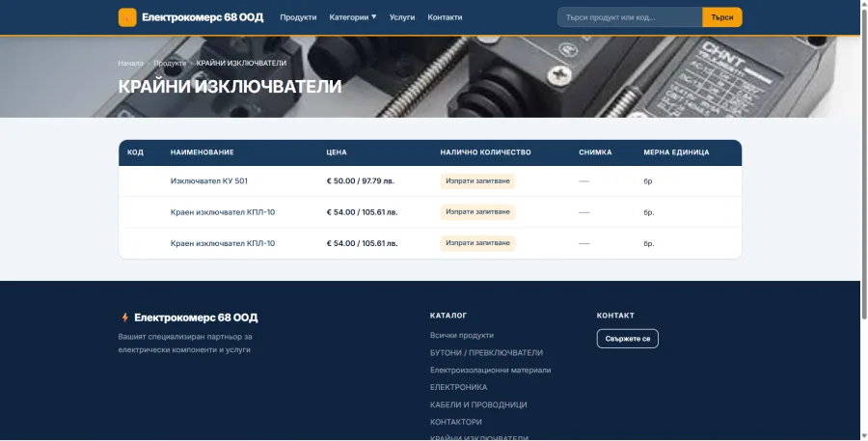
Task: Open КАБЕЛИ И ПРОВОДНИЦИ footer link
Action: pos(478,405)
